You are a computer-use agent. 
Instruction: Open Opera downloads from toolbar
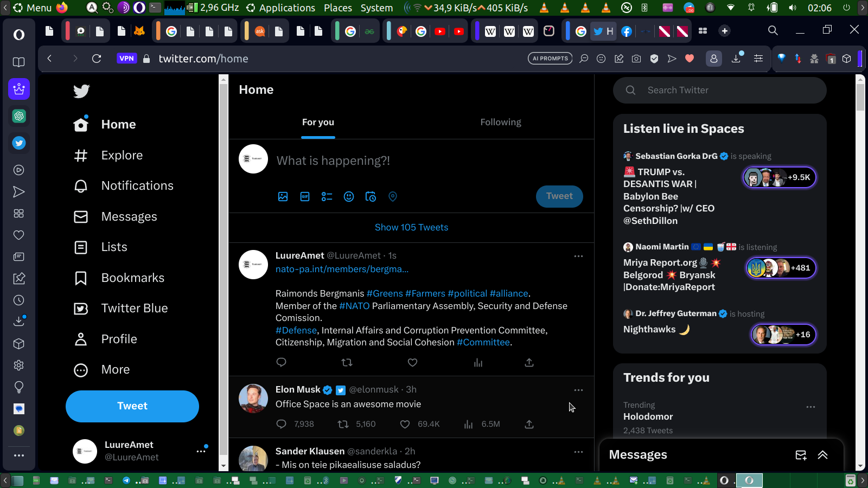(736, 58)
